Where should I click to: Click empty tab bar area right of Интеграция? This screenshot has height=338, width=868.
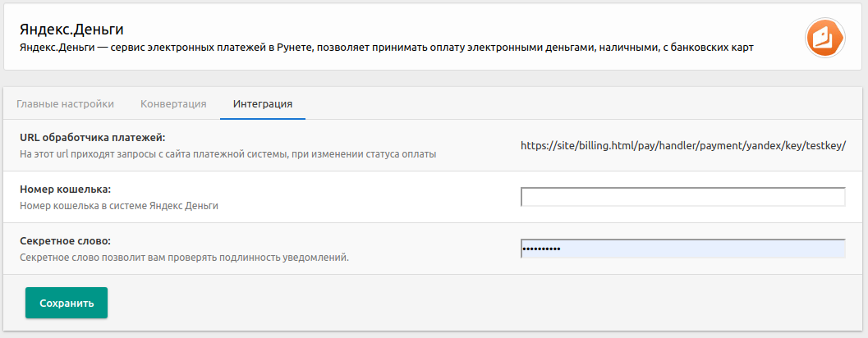pos(575,103)
